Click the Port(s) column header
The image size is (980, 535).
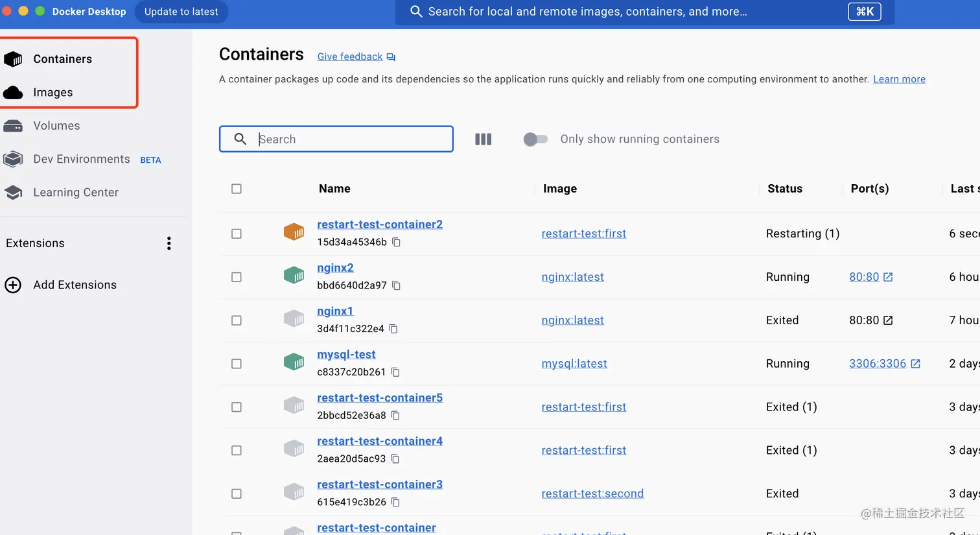click(x=870, y=189)
